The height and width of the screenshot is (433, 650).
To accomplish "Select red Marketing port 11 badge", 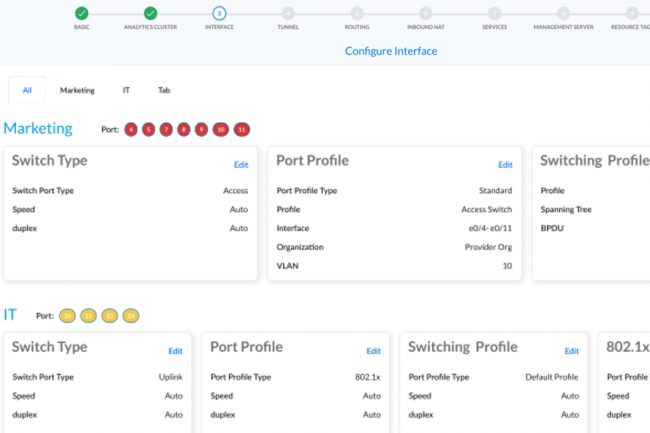I will pyautogui.click(x=241, y=130).
